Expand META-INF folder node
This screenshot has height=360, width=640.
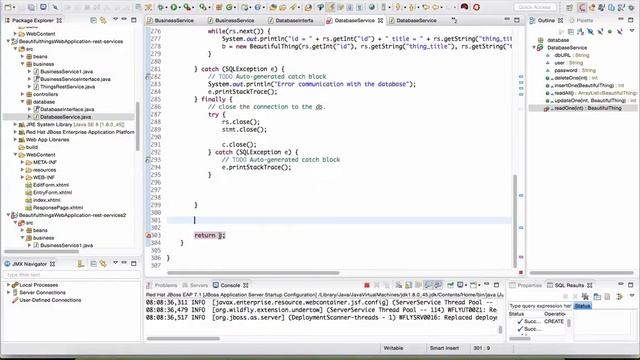[x=22, y=162]
